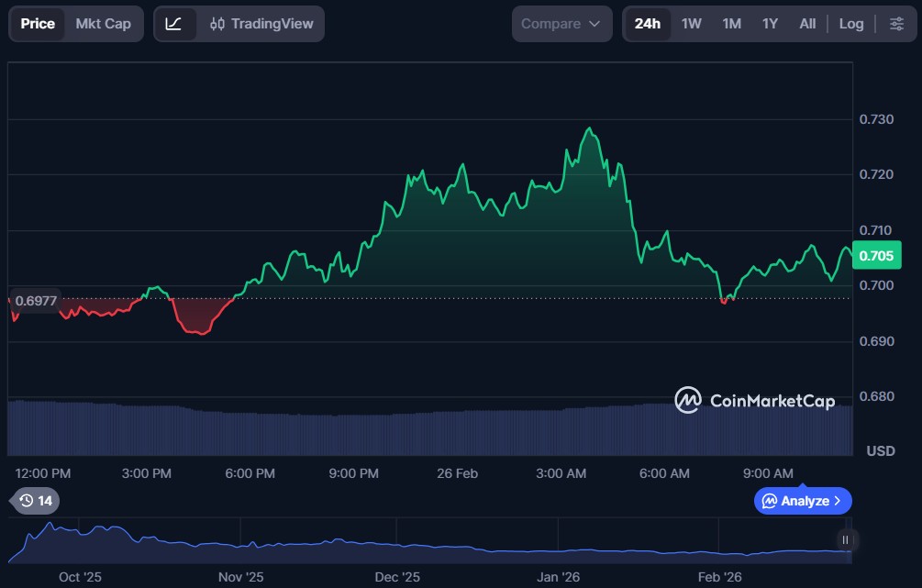This screenshot has width=922, height=588.
Task: Click the Jan '26 point on the range slider
Action: pos(558,577)
